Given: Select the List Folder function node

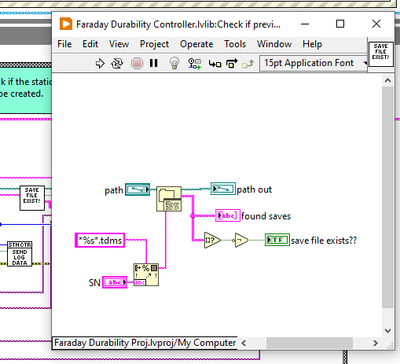Looking at the screenshot, I should [x=169, y=199].
